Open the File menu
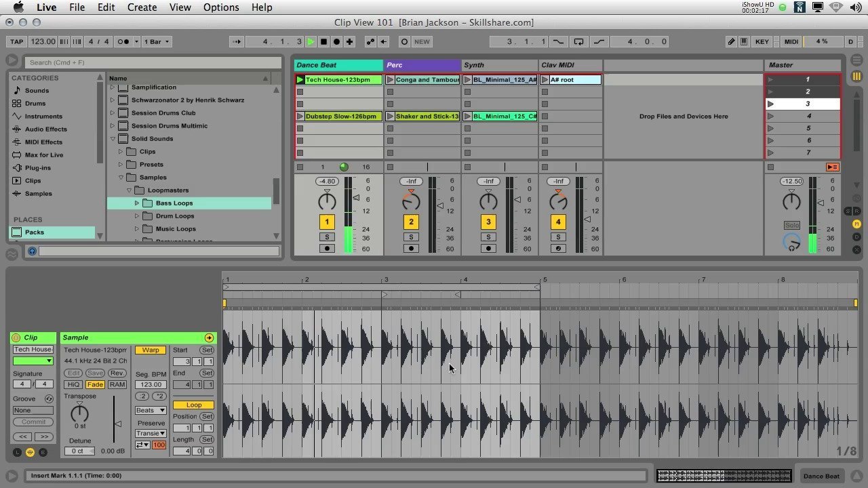This screenshot has width=868, height=488. [x=77, y=7]
